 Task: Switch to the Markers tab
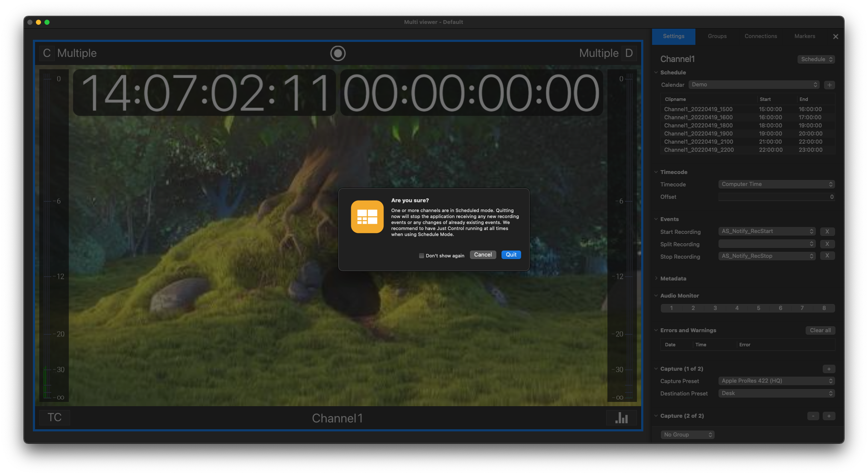click(x=805, y=36)
